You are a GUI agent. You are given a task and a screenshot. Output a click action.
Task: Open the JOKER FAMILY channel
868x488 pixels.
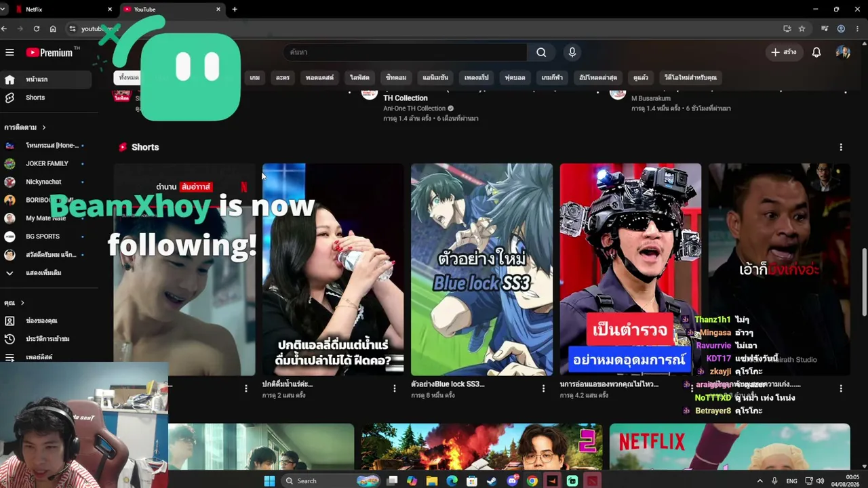tap(45, 163)
